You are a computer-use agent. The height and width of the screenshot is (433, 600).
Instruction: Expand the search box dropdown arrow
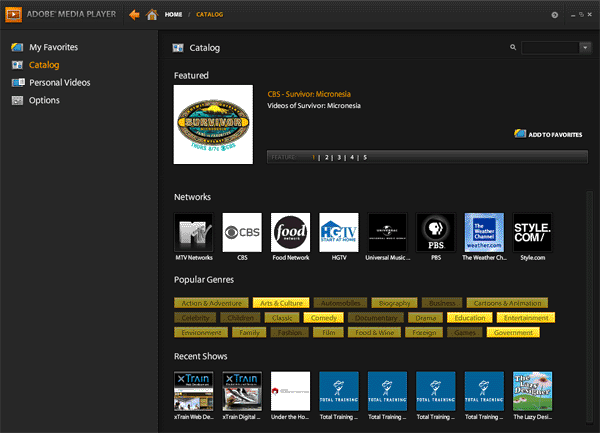coord(585,48)
